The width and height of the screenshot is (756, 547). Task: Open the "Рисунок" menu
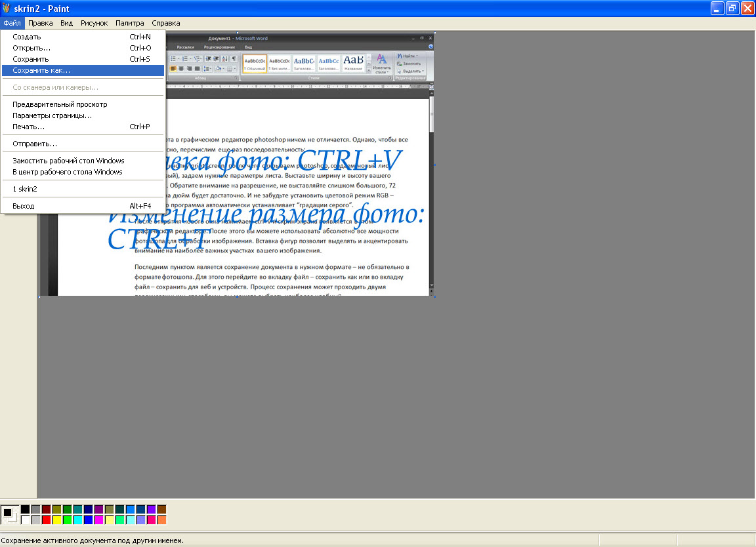point(94,23)
